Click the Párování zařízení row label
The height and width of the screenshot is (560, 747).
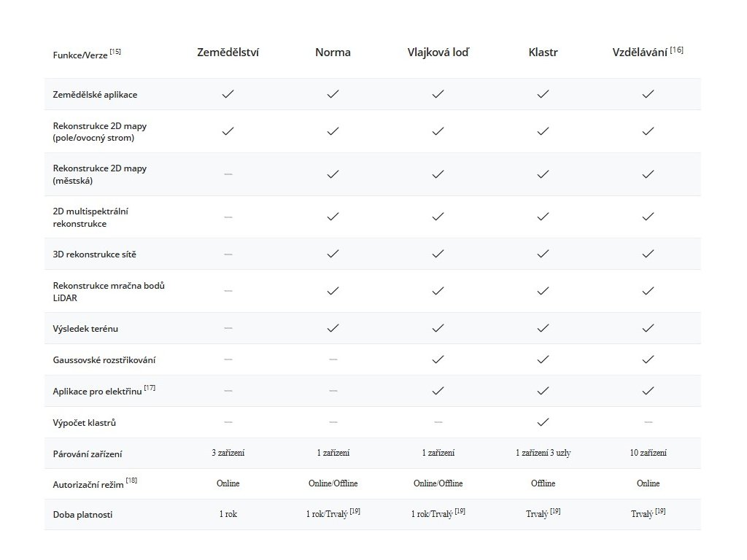[x=88, y=454]
